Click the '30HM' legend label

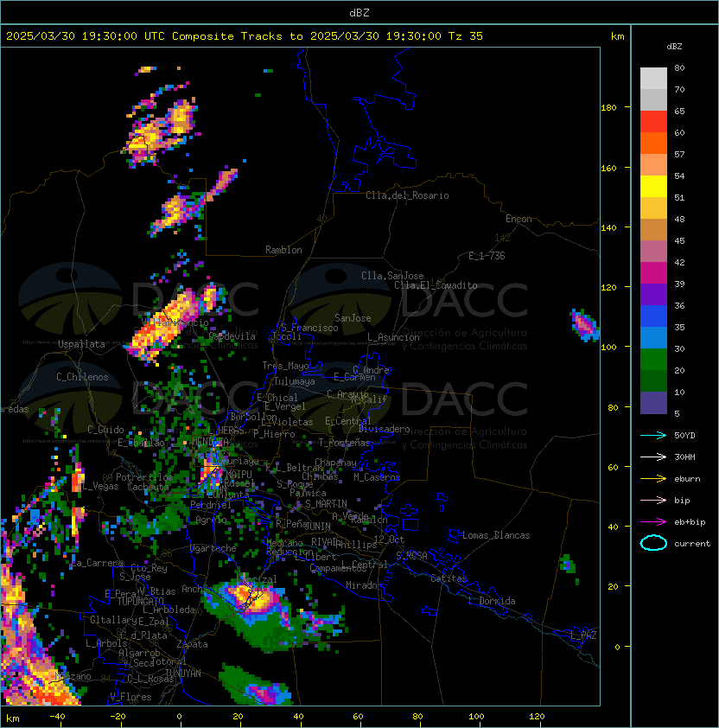[684, 457]
